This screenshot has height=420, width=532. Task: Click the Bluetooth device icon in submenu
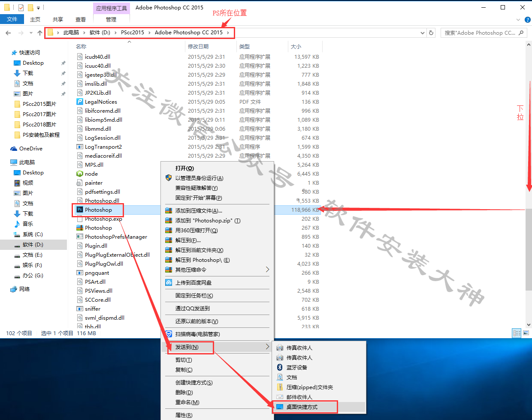(280, 367)
